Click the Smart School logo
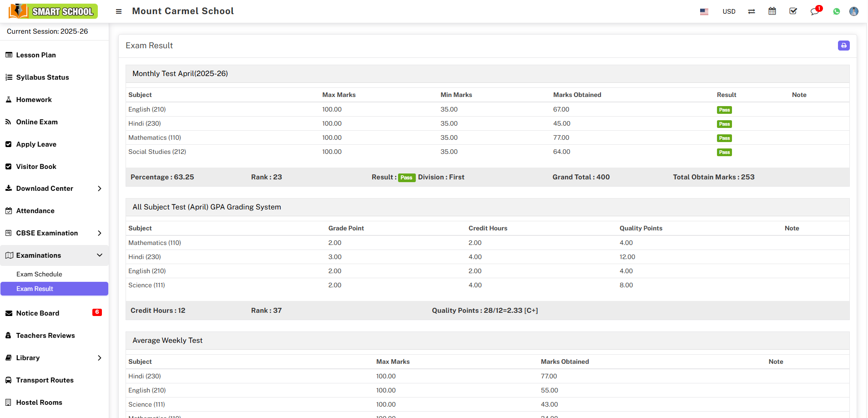 tap(53, 11)
